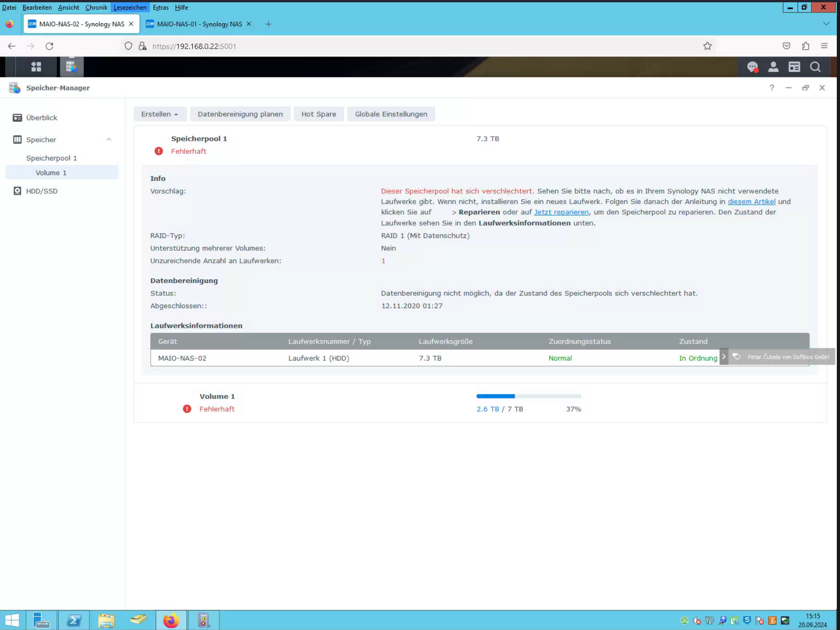Select HDD/SSD in the sidebar
This screenshot has width=840, height=630.
tap(41, 191)
